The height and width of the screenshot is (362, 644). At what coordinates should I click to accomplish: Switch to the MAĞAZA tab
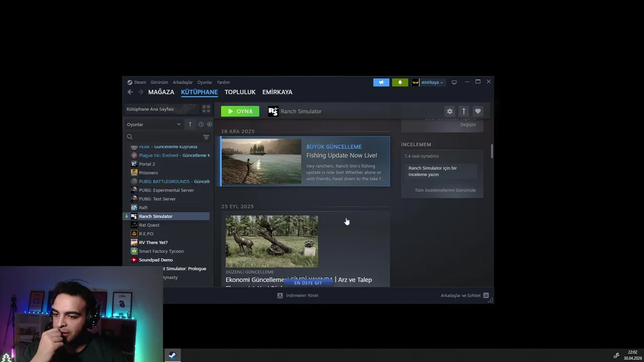coord(161,92)
